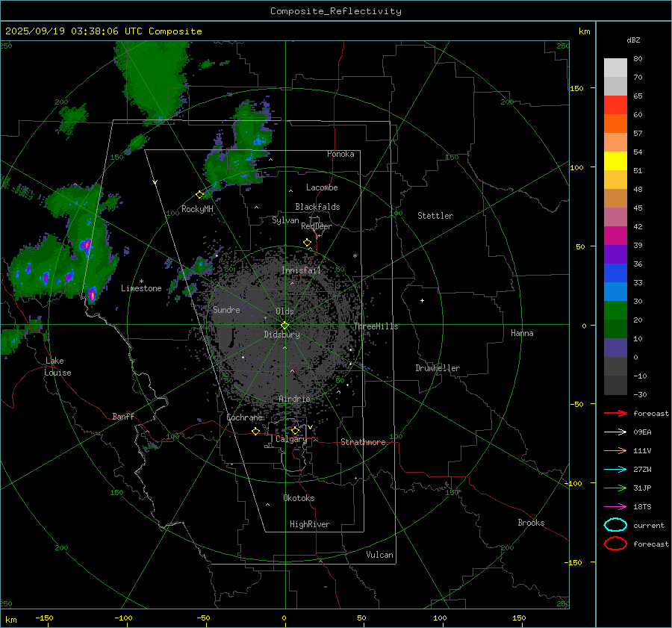The image size is (672, 628).
Task: Select the Lake Louise label on map
Action: point(58,367)
